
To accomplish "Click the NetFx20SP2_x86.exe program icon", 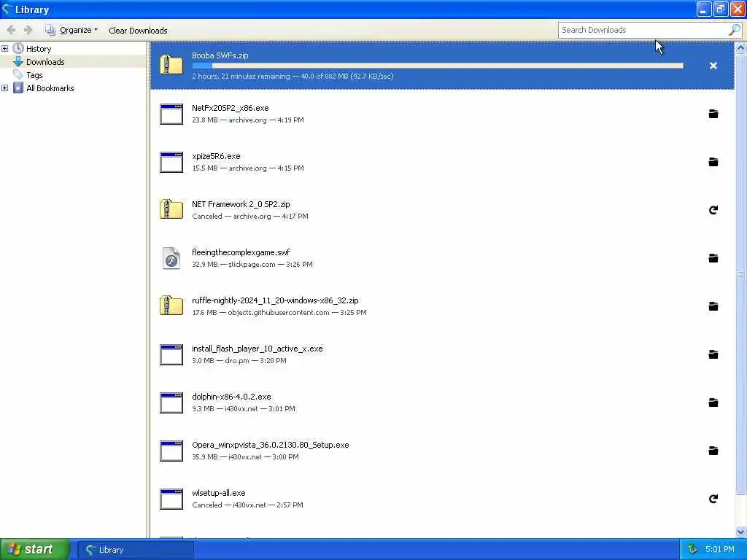I will pyautogui.click(x=171, y=114).
